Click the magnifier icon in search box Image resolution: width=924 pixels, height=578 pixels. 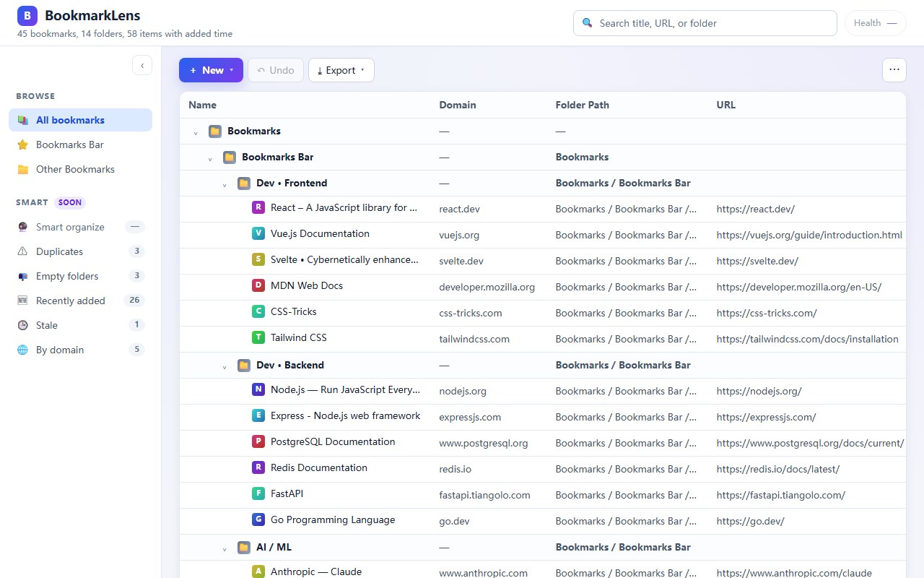click(587, 23)
